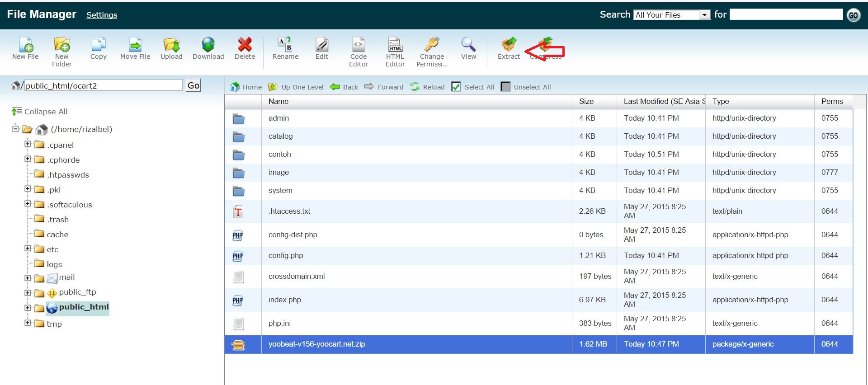Click the public_html/ocart2 path field
This screenshot has width=868, height=385.
tap(104, 85)
